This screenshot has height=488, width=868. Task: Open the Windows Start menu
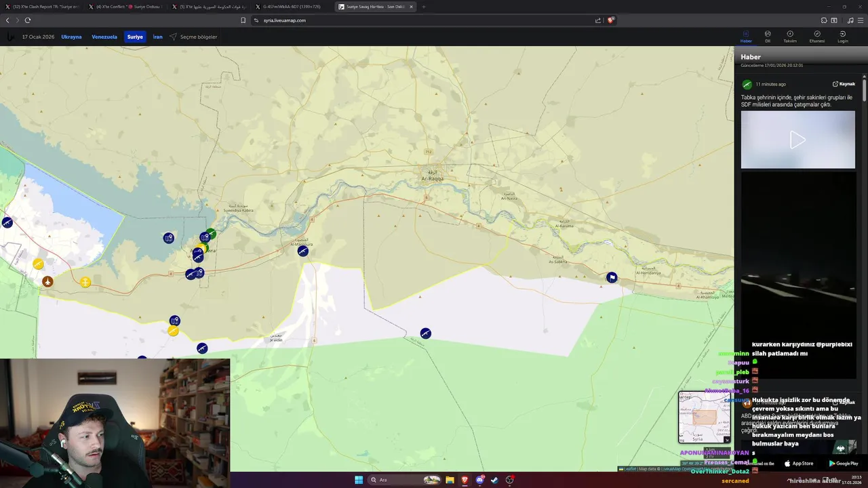[359, 480]
